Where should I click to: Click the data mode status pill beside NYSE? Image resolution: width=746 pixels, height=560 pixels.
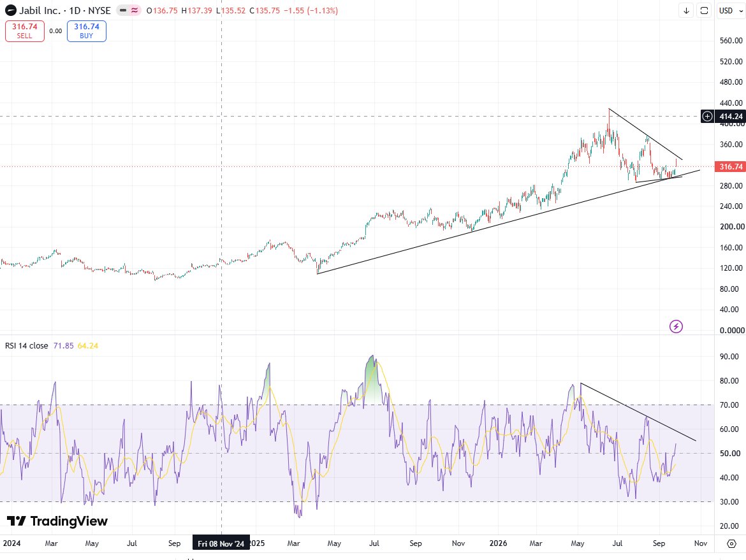pos(128,10)
